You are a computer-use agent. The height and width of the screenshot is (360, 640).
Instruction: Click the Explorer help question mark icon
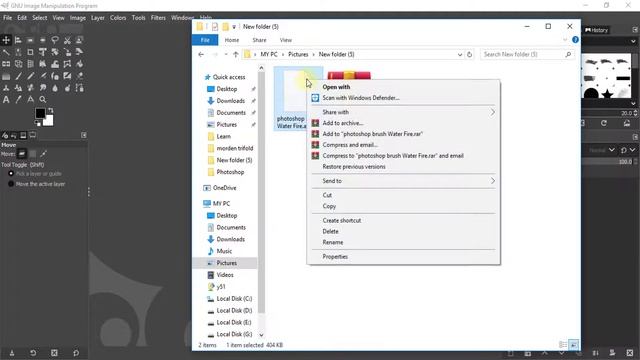point(575,40)
